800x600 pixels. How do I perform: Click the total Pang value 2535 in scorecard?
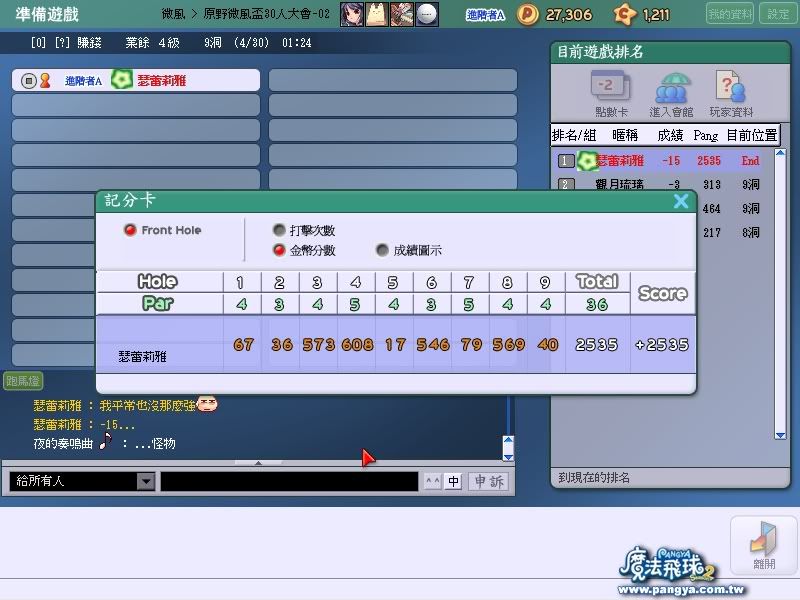click(596, 345)
